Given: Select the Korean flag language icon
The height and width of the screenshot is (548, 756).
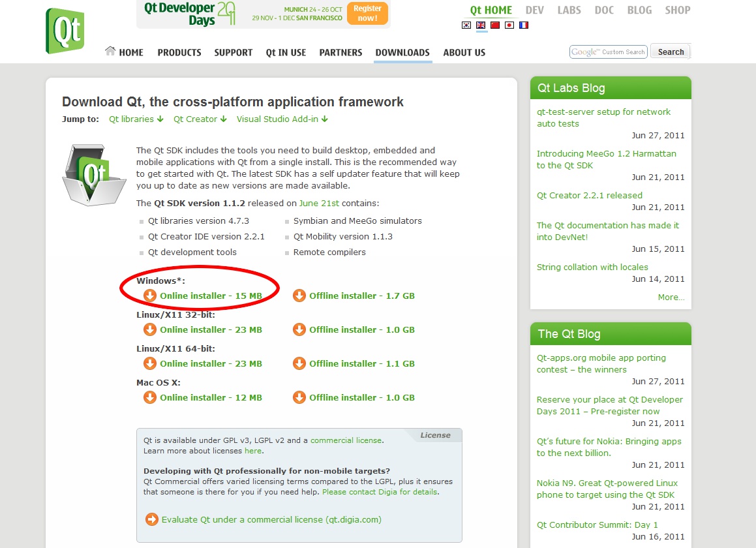Looking at the screenshot, I should tap(466, 25).
